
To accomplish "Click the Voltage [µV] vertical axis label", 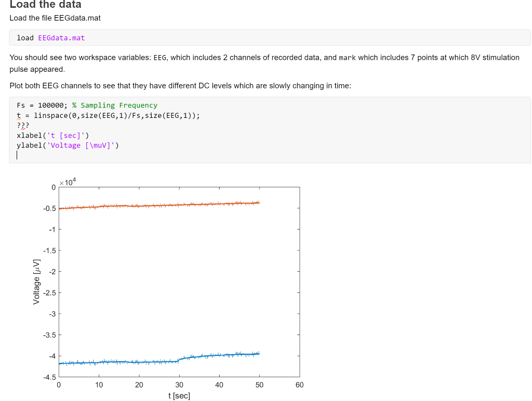I will click(36, 282).
